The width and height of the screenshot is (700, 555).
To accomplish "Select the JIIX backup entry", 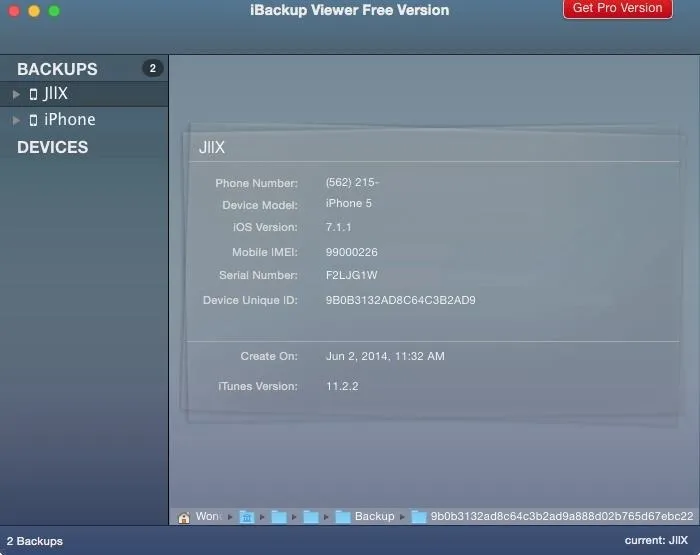I will click(x=84, y=94).
